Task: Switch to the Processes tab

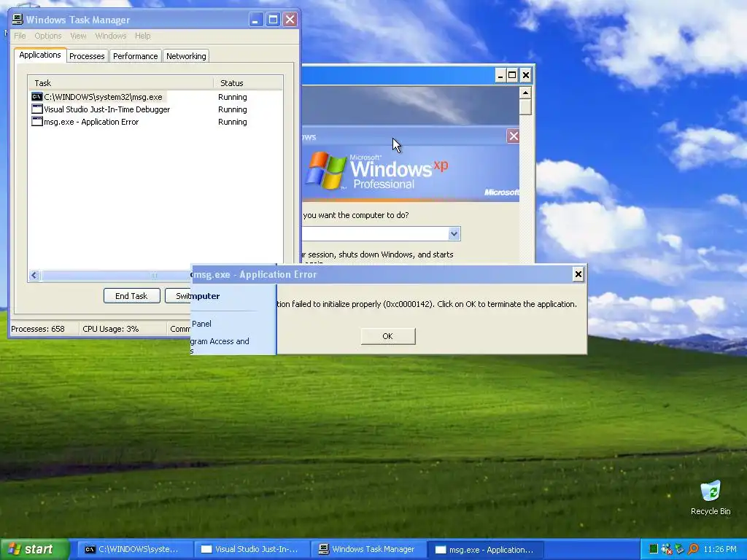Action: click(x=87, y=55)
